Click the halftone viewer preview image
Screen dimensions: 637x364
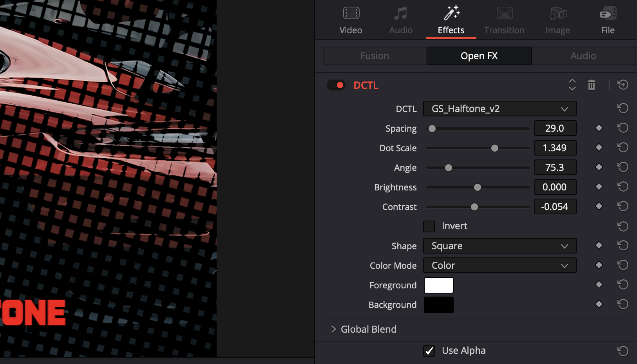(108, 178)
